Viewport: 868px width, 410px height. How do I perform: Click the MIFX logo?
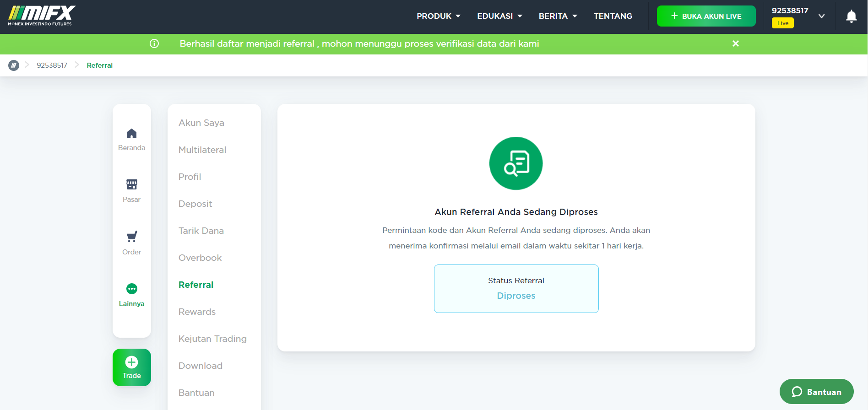(x=42, y=16)
